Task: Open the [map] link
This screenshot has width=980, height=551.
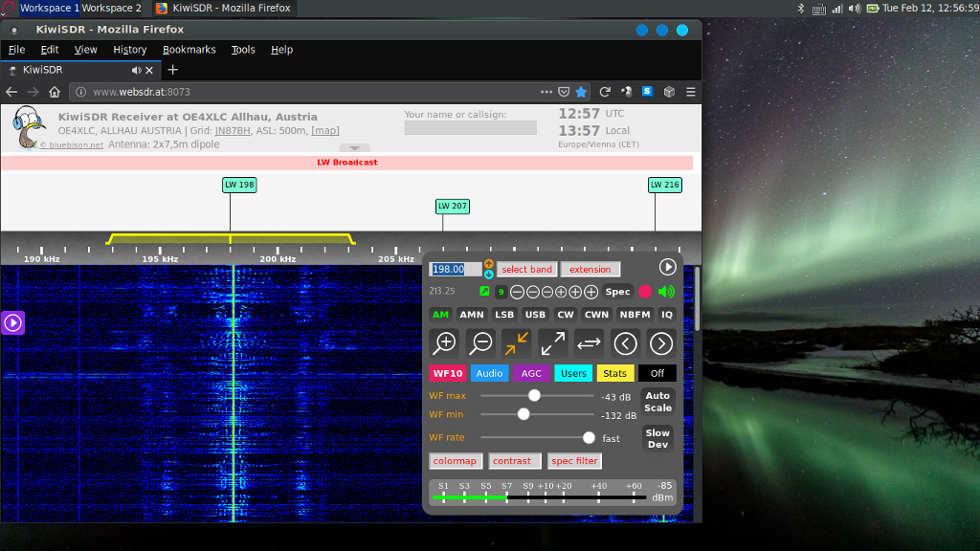Action: [325, 130]
